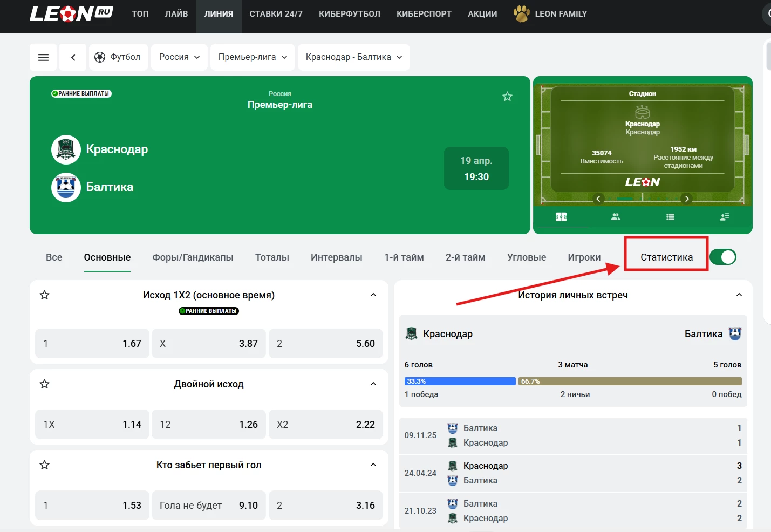The height and width of the screenshot is (532, 771).
Task: Open the hamburger menu icon
Action: point(44,57)
